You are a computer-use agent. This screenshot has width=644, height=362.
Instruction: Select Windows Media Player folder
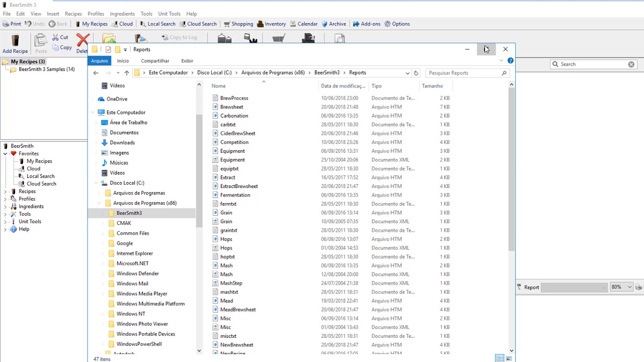pos(142,294)
